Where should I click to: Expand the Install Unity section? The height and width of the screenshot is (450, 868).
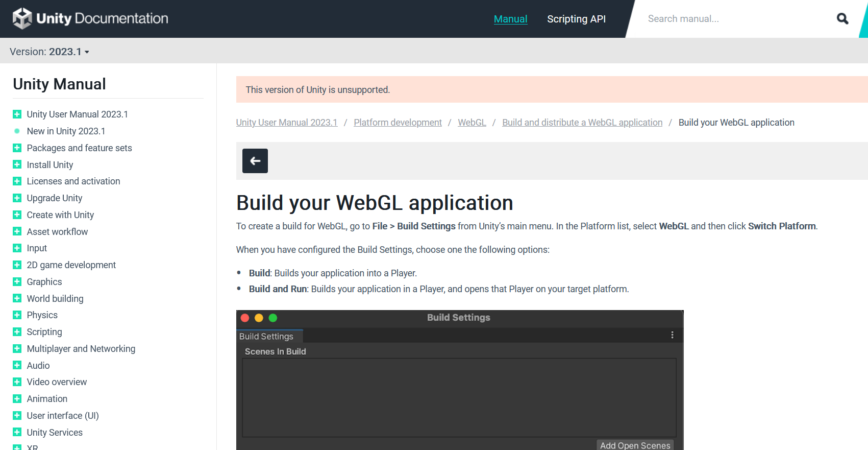click(17, 165)
